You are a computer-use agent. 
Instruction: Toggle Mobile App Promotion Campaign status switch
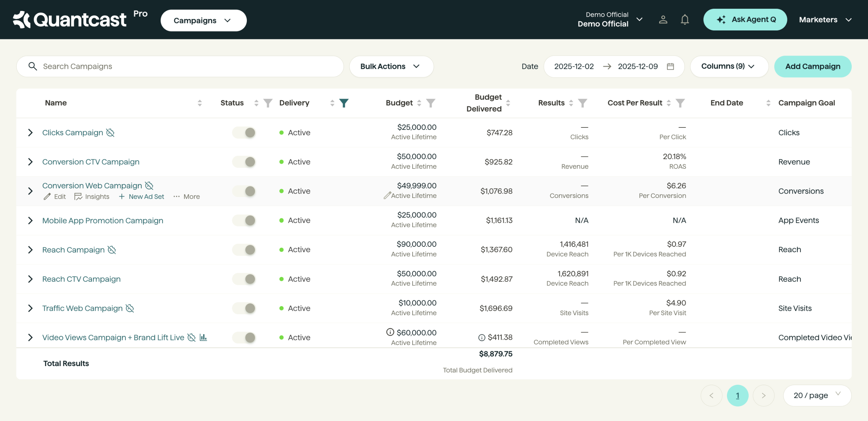[244, 220]
